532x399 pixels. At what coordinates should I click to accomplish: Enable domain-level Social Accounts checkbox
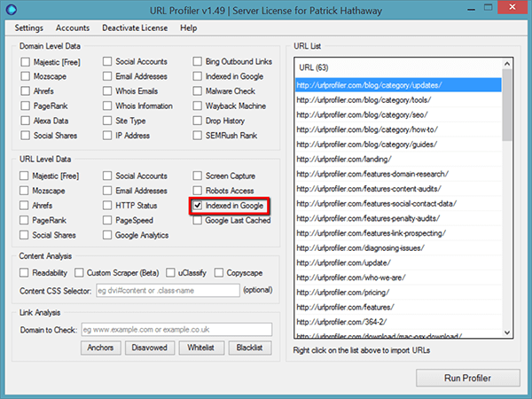pos(107,61)
